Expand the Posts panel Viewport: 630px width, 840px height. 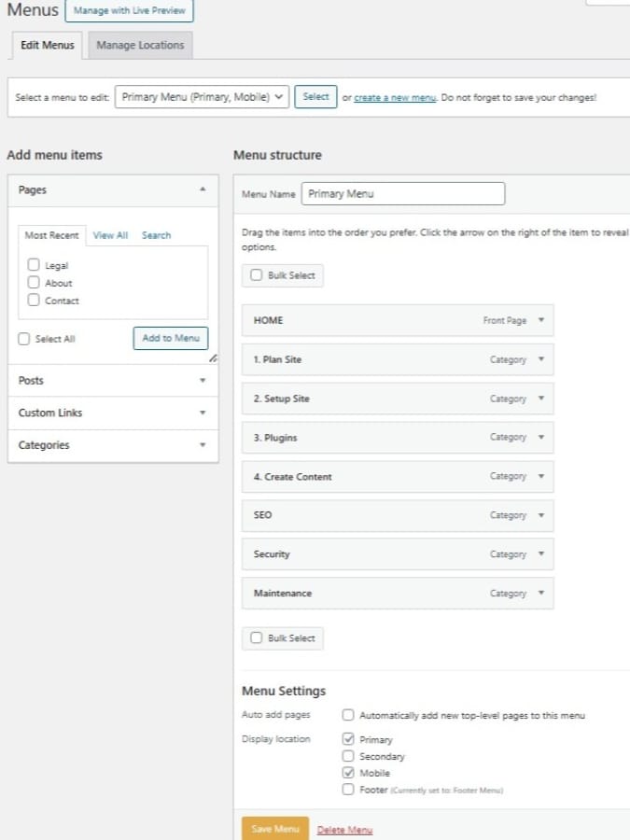click(203, 380)
